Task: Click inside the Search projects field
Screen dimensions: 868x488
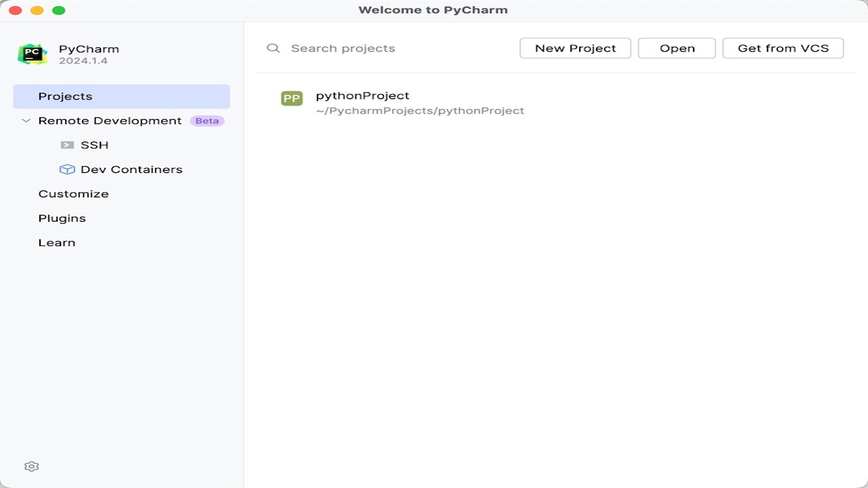Action: 342,47
